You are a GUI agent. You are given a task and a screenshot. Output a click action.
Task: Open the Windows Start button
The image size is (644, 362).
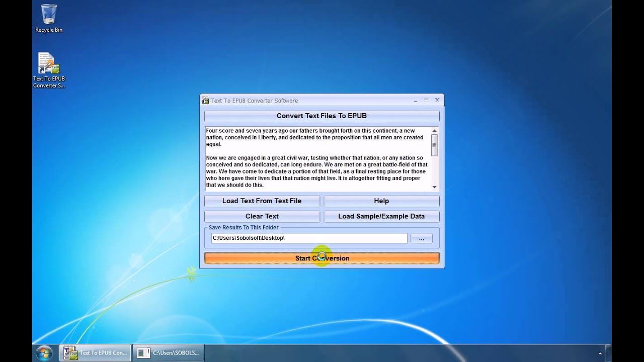click(x=44, y=352)
